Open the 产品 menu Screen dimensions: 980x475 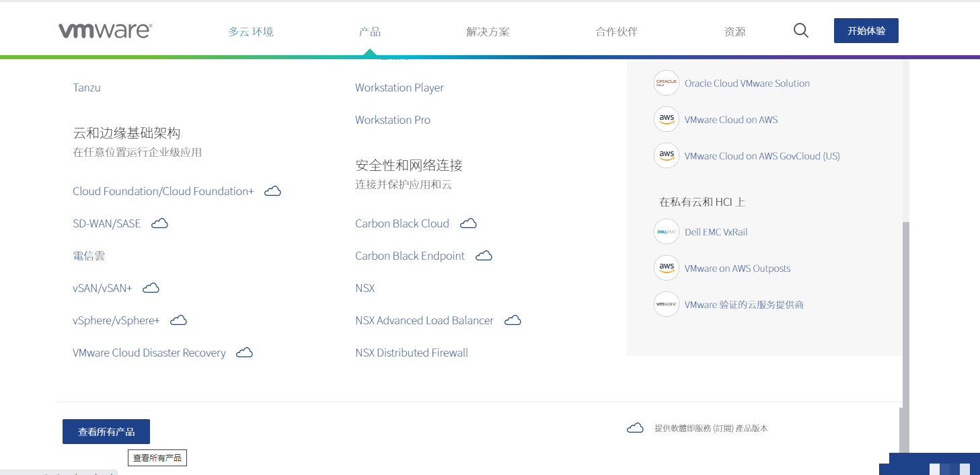pos(370,32)
